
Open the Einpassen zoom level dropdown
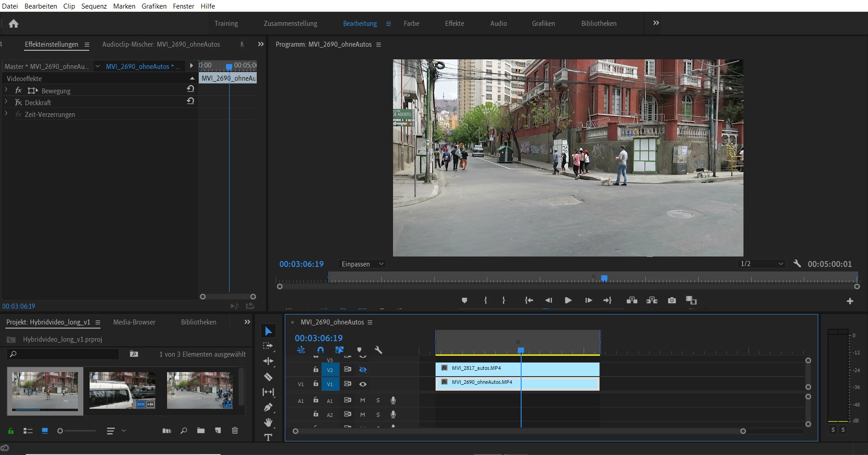pos(362,264)
